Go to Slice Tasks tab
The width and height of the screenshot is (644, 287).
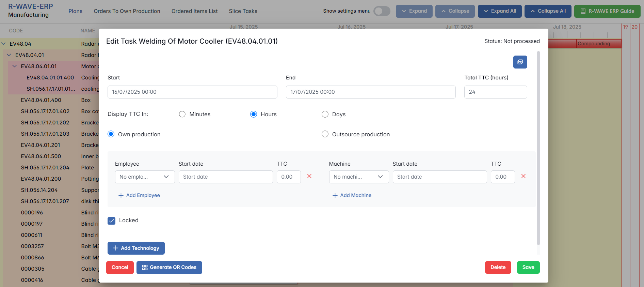point(243,11)
